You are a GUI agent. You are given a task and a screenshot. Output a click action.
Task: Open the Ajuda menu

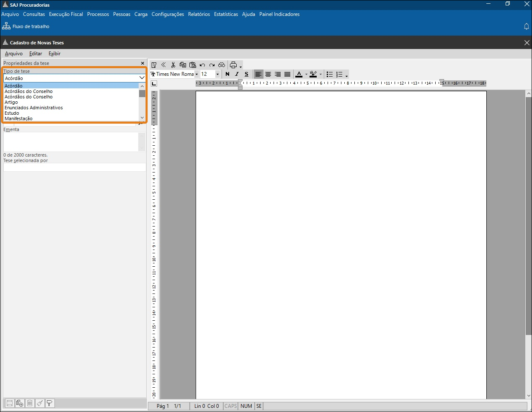(248, 14)
